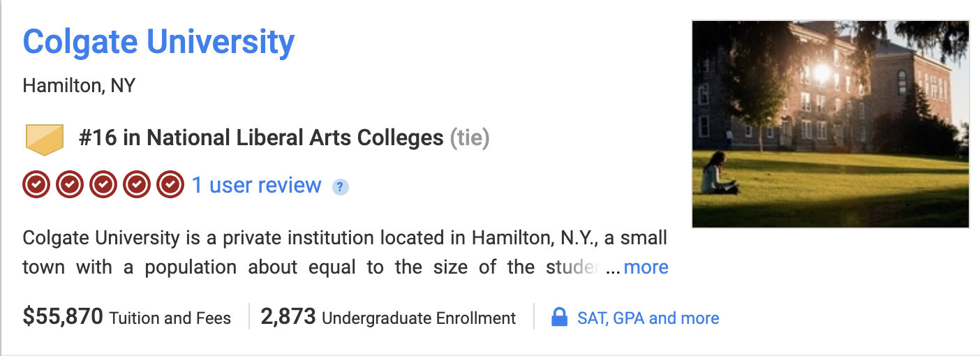
Task: Open the SAT, GPA and more link
Action: [x=648, y=318]
